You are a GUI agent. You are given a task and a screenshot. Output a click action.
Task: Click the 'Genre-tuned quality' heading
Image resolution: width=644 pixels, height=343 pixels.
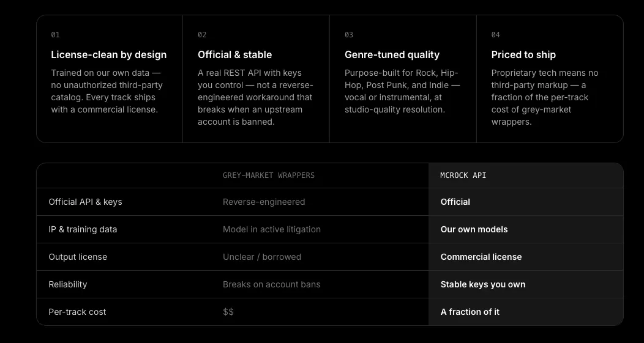click(x=392, y=54)
